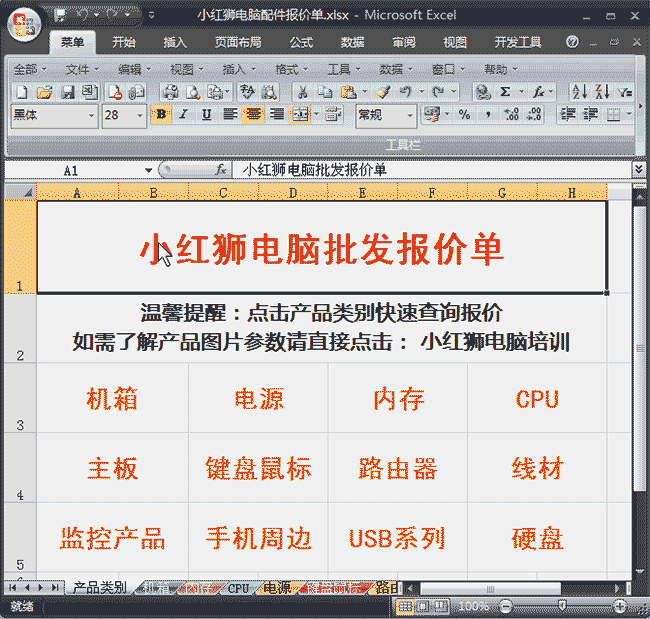Image resolution: width=650 pixels, height=619 pixels.
Task: Toggle Align Left
Action: tap(230, 114)
